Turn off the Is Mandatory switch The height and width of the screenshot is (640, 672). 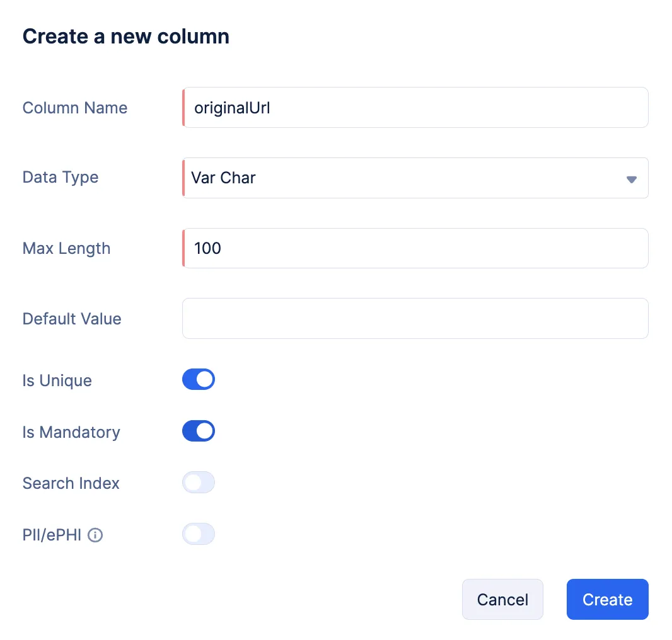199,431
